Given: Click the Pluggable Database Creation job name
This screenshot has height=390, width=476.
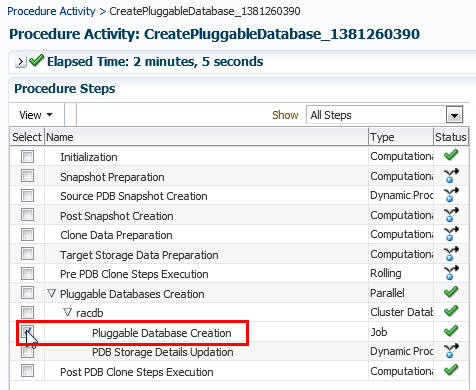Looking at the screenshot, I should click(162, 333).
